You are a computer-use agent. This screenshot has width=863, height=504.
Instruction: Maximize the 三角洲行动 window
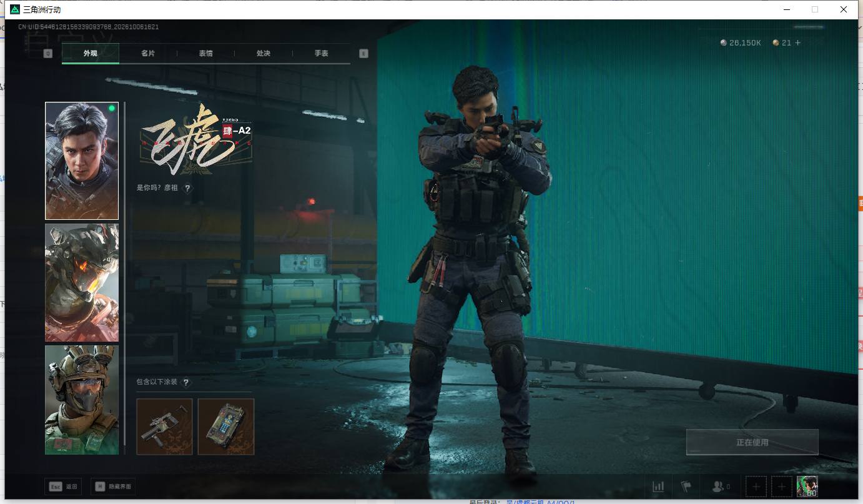(815, 9)
